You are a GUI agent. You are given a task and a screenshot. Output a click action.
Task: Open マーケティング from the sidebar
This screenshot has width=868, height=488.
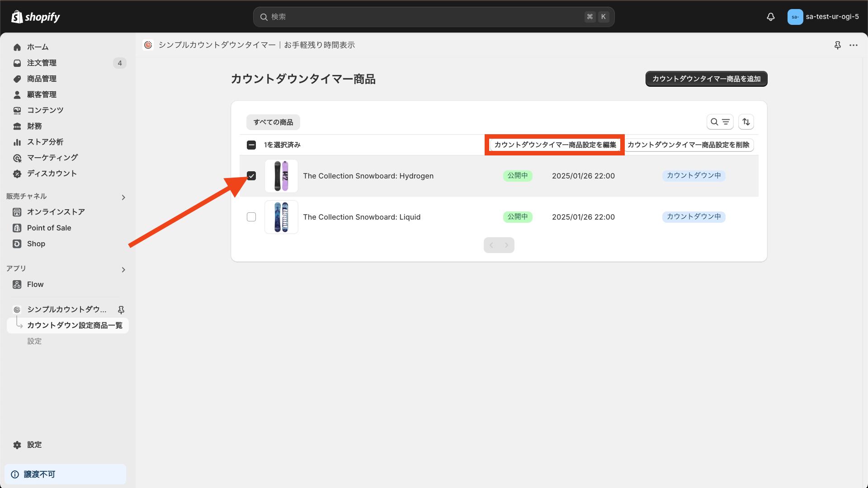pos(17,158)
